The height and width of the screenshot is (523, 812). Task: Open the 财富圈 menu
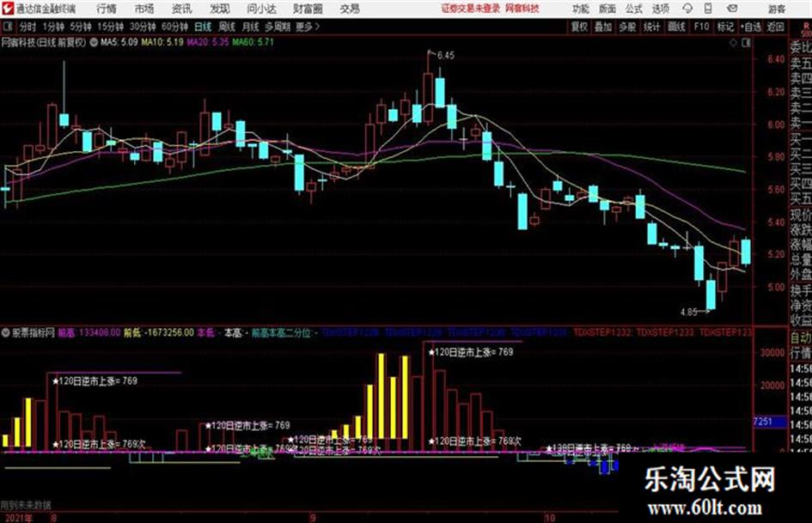[x=308, y=9]
